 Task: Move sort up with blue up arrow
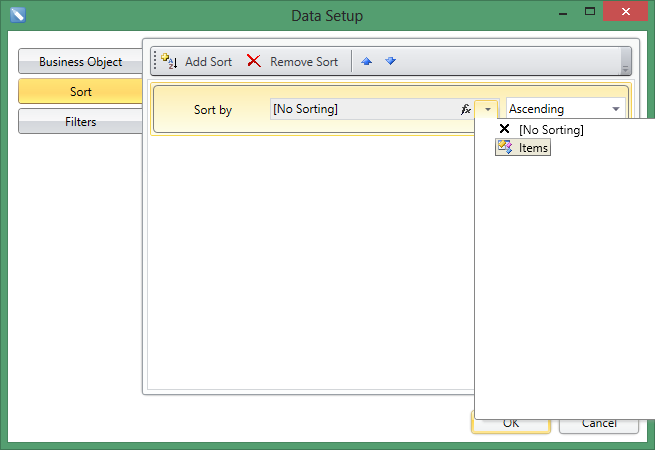click(x=366, y=61)
